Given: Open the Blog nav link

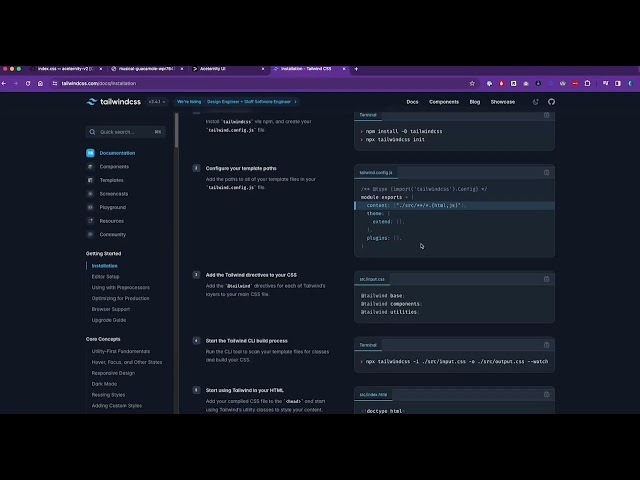Looking at the screenshot, I should (475, 102).
